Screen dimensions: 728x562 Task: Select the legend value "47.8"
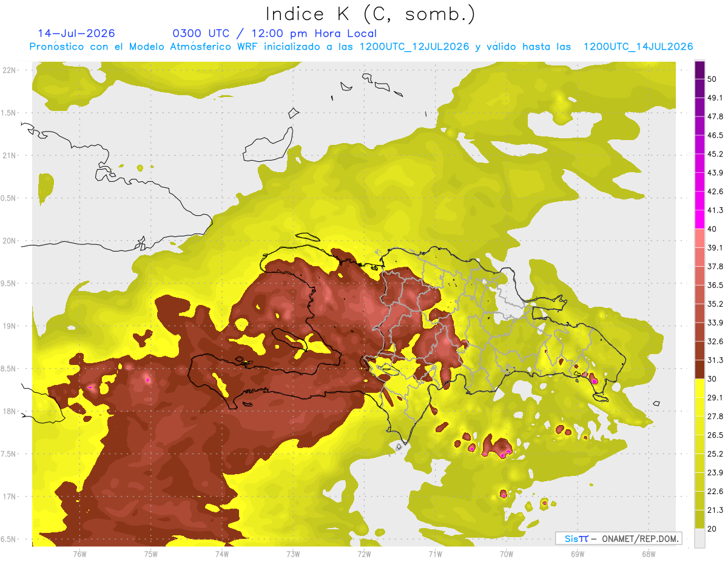pyautogui.click(x=715, y=116)
